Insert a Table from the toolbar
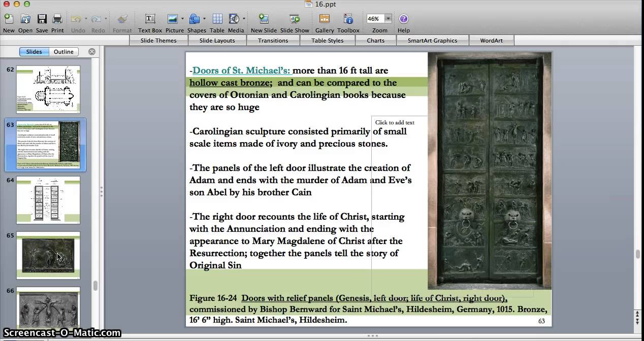 [217, 19]
